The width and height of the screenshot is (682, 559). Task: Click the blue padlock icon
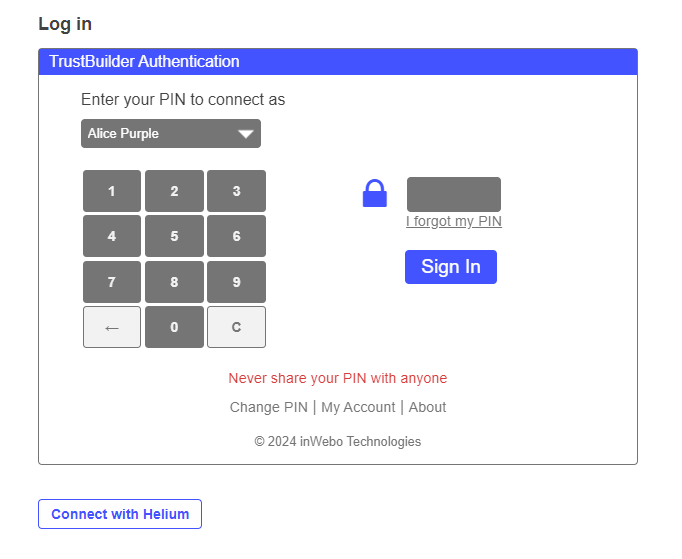pyautogui.click(x=374, y=193)
